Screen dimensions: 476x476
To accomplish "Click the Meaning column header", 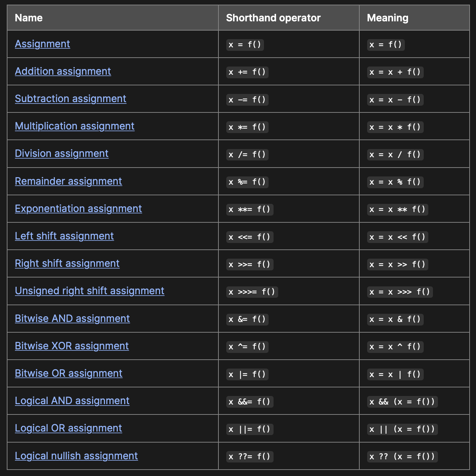I will (x=387, y=18).
